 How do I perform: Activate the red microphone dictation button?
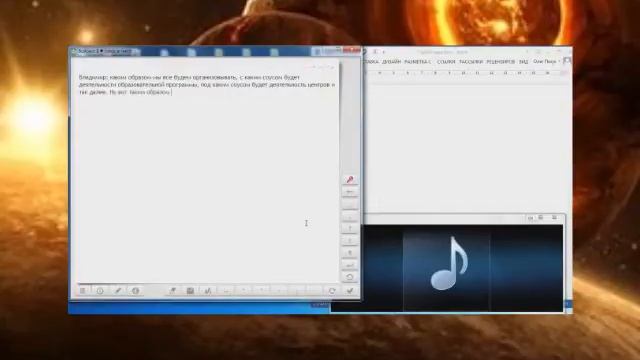tap(350, 180)
